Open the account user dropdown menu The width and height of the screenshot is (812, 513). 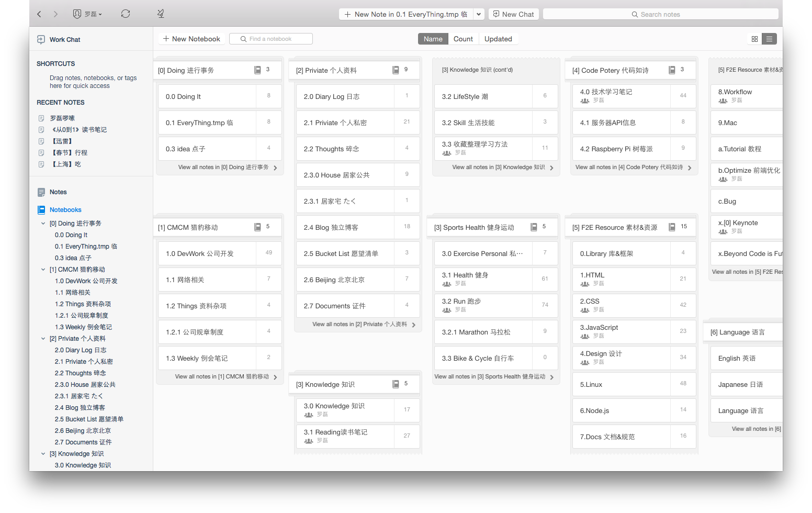(x=87, y=14)
